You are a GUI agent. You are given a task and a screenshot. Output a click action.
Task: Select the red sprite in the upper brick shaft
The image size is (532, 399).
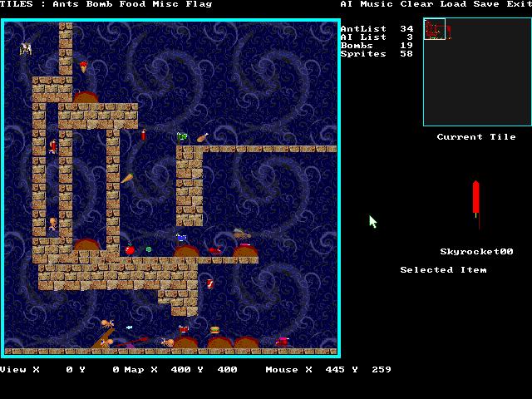click(53, 147)
